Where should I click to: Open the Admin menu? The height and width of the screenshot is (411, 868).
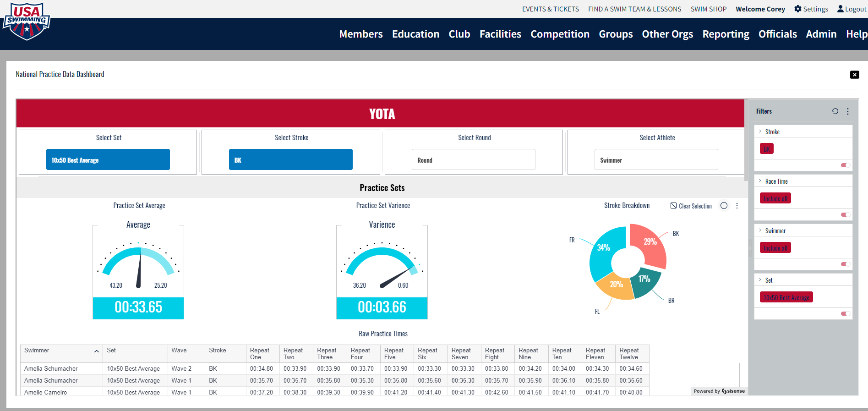click(821, 34)
